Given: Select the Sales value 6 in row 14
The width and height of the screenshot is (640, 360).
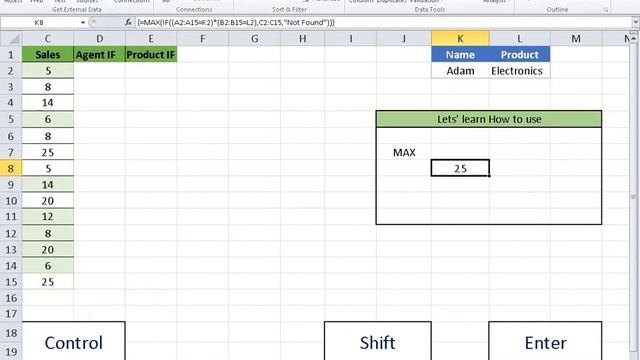Looking at the screenshot, I should (x=48, y=266).
